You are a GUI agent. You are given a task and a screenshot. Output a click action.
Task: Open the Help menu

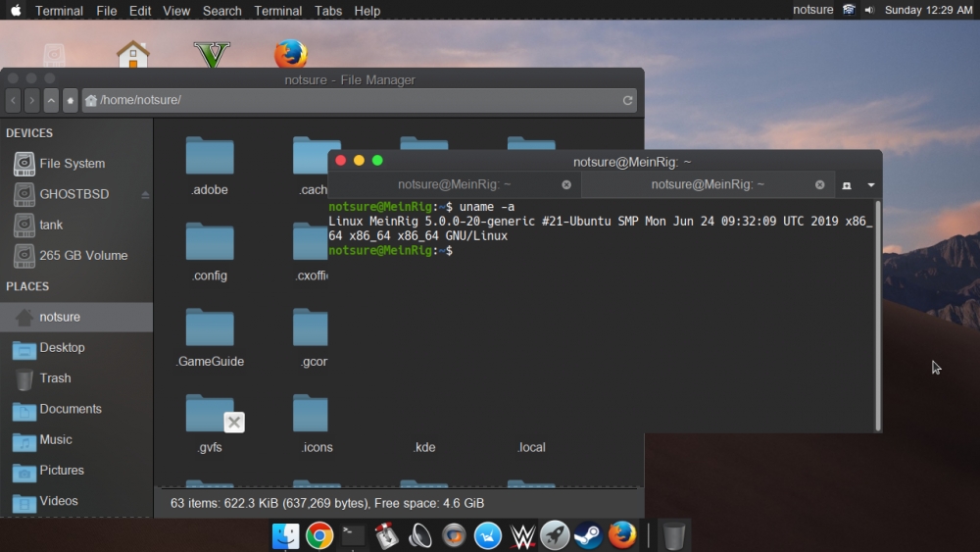pos(367,11)
